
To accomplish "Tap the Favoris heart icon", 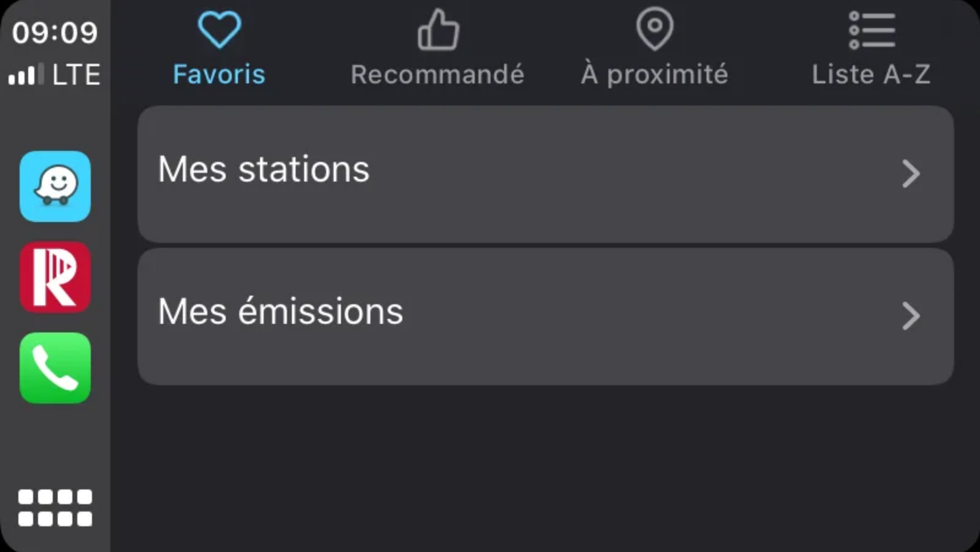I will [219, 29].
